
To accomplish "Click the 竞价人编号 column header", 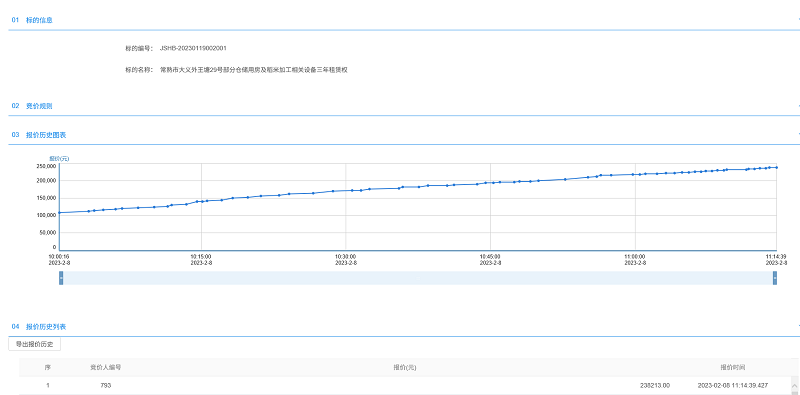I will [x=106, y=367].
